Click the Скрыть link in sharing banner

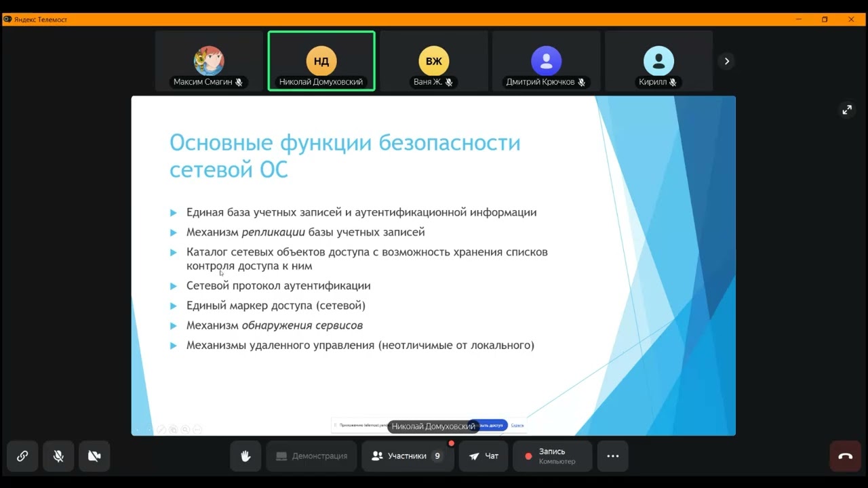click(x=517, y=425)
